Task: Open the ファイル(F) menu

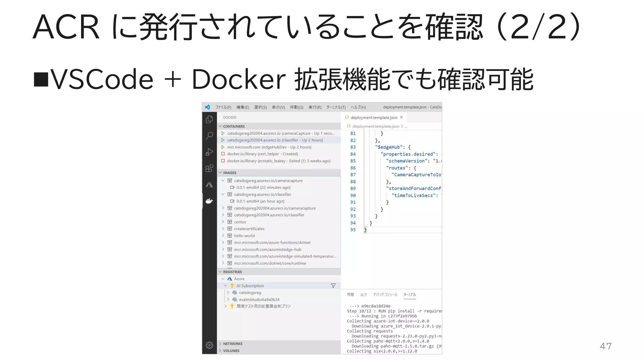Action: tap(223, 107)
